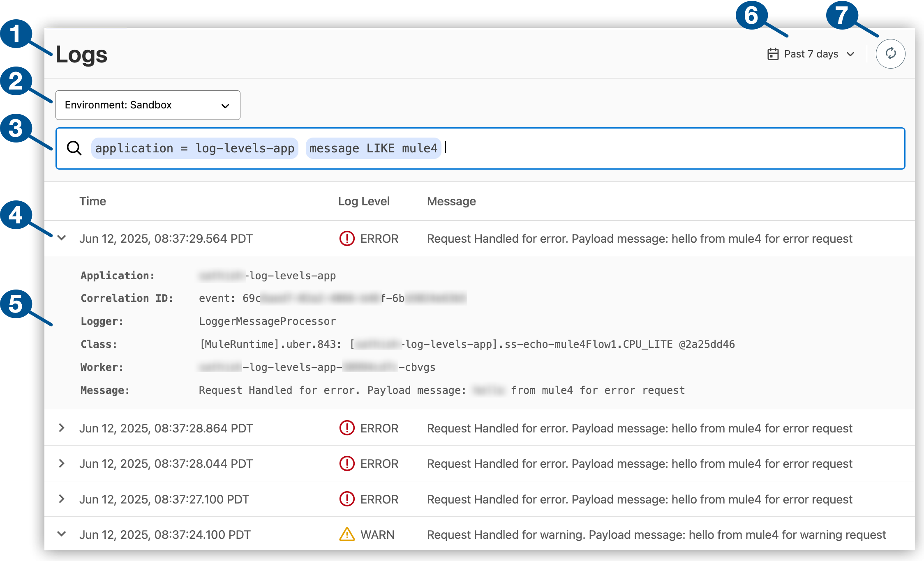Click inside the log search query field
Viewport: 924px width, 561px height.
(575, 148)
